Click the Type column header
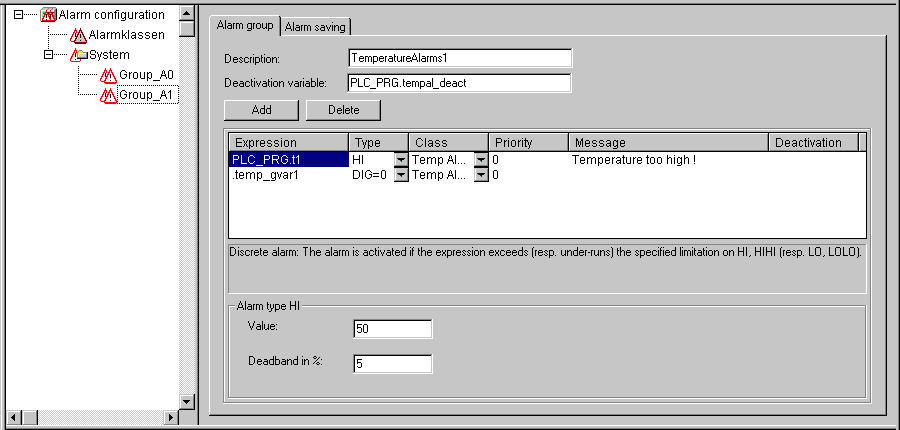Screen dimensions: 900x430 coord(379,143)
